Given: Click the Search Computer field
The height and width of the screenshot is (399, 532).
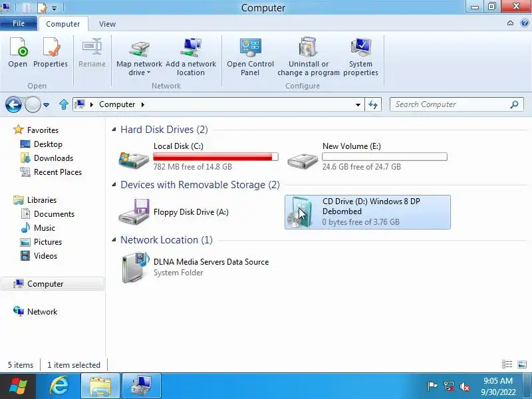Looking at the screenshot, I should [x=456, y=104].
